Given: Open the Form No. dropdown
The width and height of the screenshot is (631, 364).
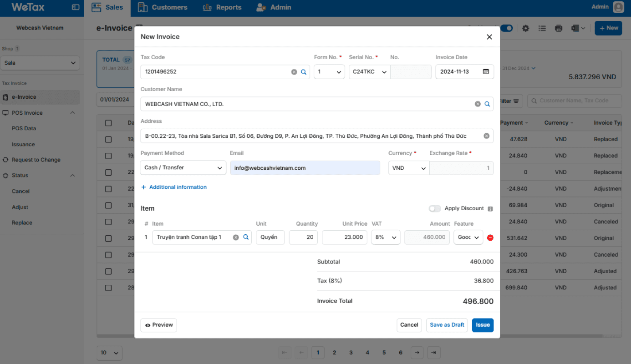Looking at the screenshot, I should tap(329, 72).
